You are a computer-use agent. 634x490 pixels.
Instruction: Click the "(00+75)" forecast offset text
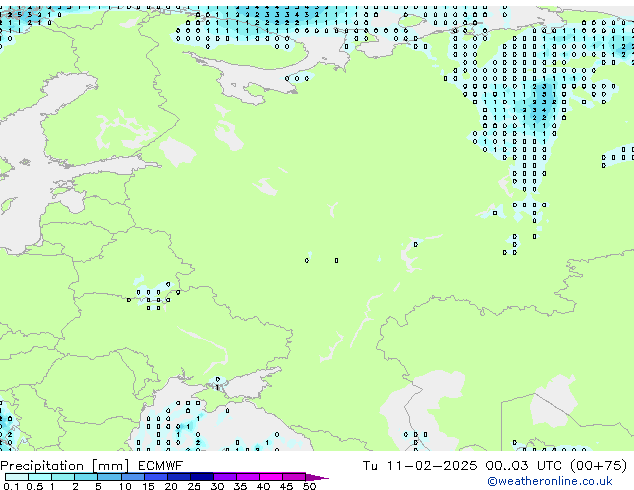pyautogui.click(x=598, y=466)
